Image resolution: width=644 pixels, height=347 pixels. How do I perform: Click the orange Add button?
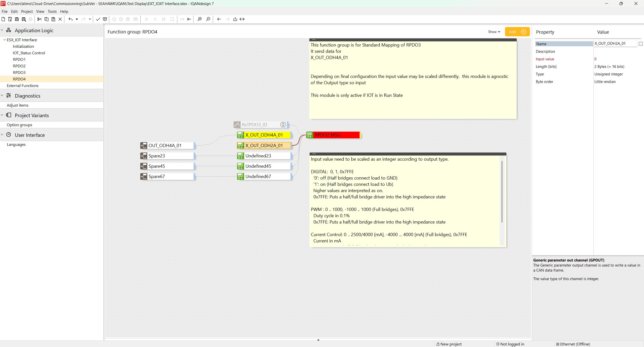click(517, 32)
